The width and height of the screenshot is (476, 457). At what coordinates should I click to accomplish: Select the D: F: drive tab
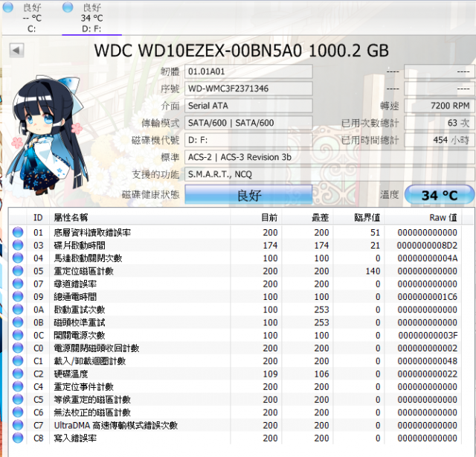[x=91, y=18]
